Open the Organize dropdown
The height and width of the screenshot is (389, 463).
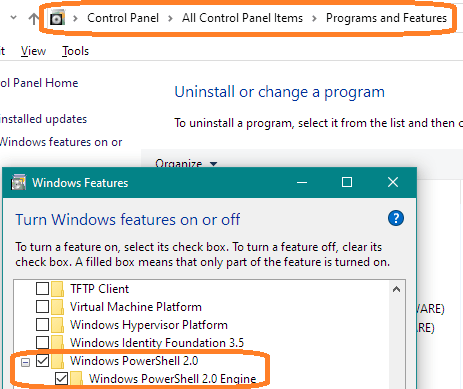[186, 164]
